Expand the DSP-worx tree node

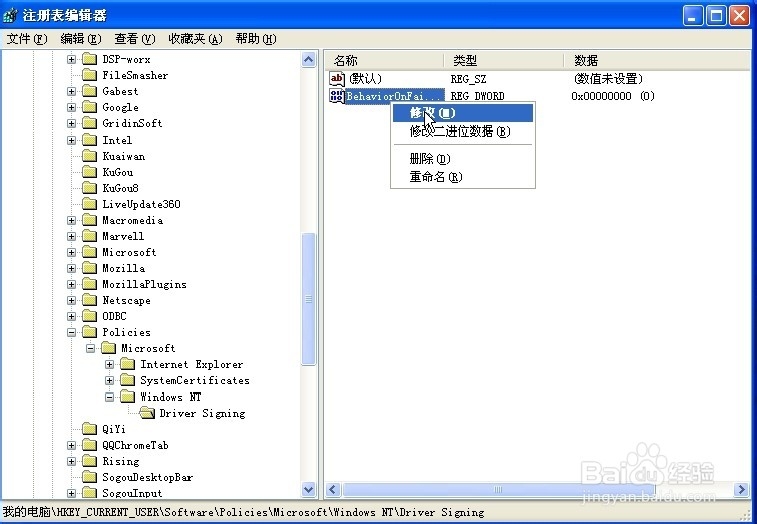(71, 59)
